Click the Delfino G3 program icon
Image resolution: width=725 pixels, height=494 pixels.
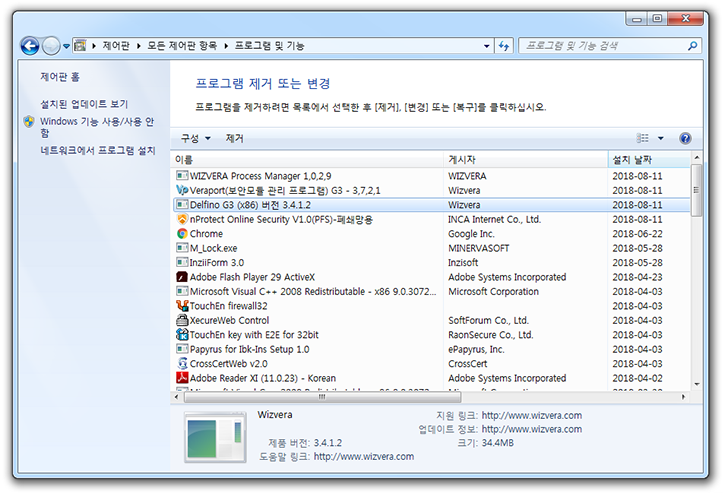(x=182, y=204)
